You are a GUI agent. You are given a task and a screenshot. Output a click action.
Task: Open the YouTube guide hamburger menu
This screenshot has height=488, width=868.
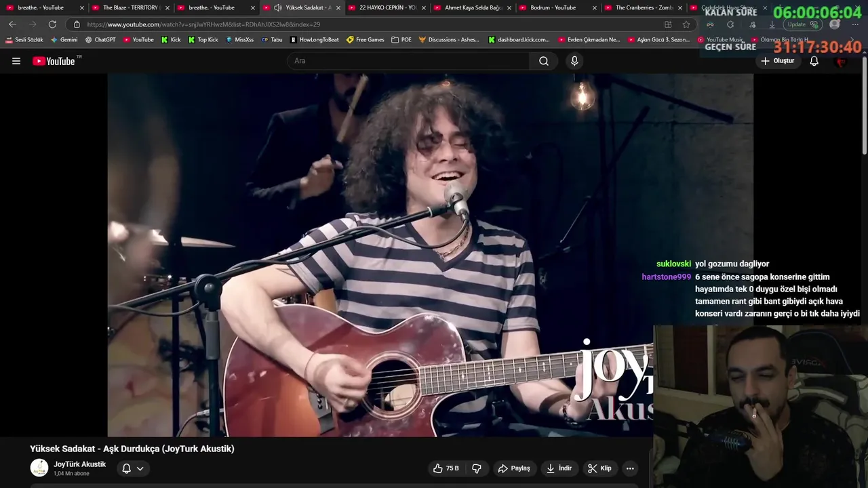(x=16, y=61)
